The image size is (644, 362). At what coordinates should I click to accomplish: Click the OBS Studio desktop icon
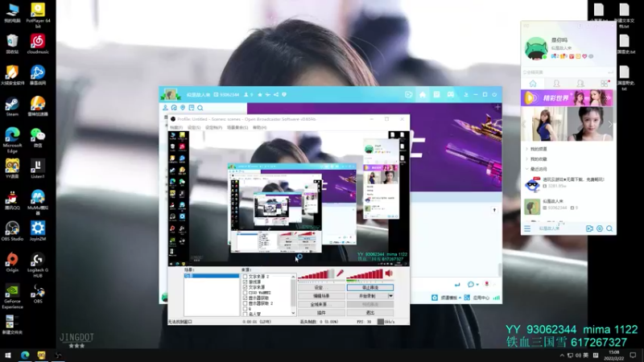12,231
